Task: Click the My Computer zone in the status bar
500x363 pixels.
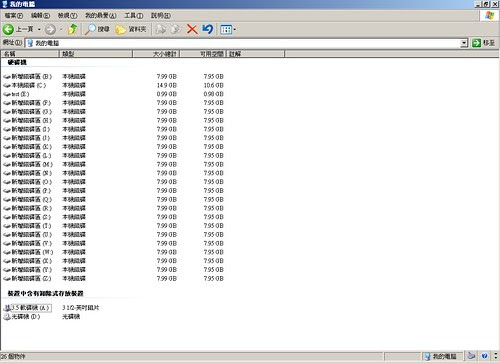Action: click(x=441, y=357)
